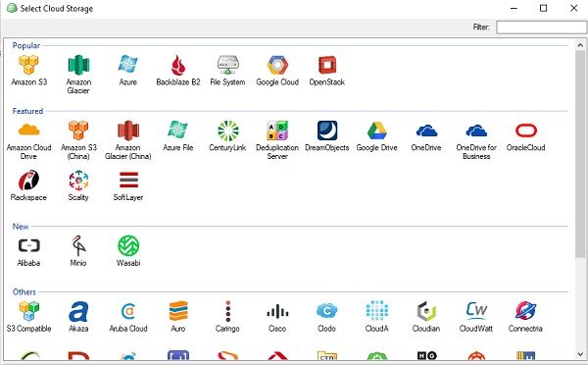Click the scrollbar up arrow
The height and width of the screenshot is (365, 588).
click(x=580, y=44)
